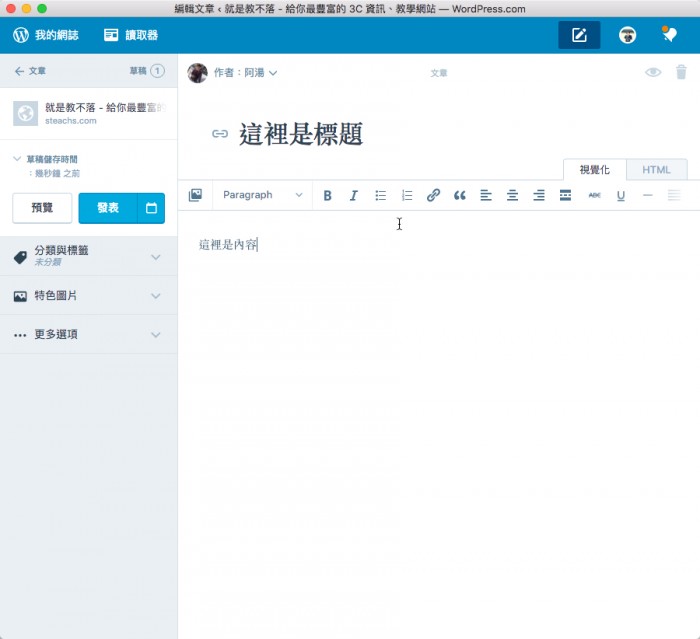
Task: Apply italic formatting from the toolbar
Action: tap(353, 195)
